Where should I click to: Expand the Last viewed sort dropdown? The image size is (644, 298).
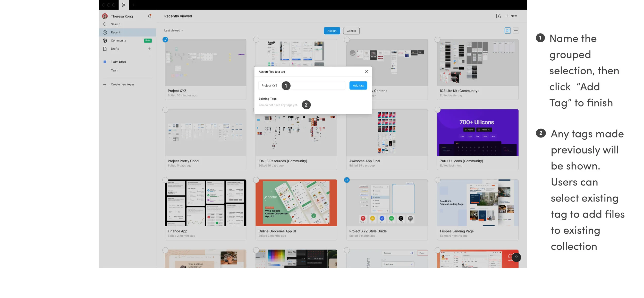pos(174,30)
